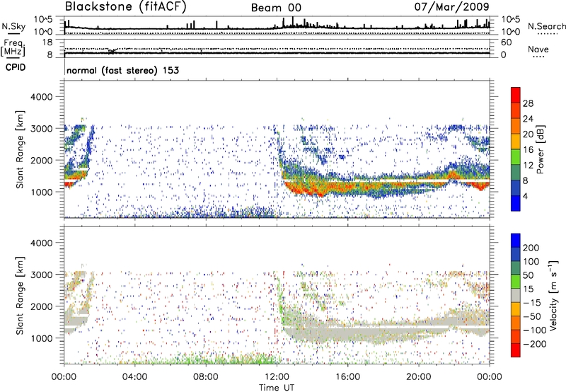Screen dimensions: 566x392
Task: Click the 'Nave' legend label
Action: (538, 49)
